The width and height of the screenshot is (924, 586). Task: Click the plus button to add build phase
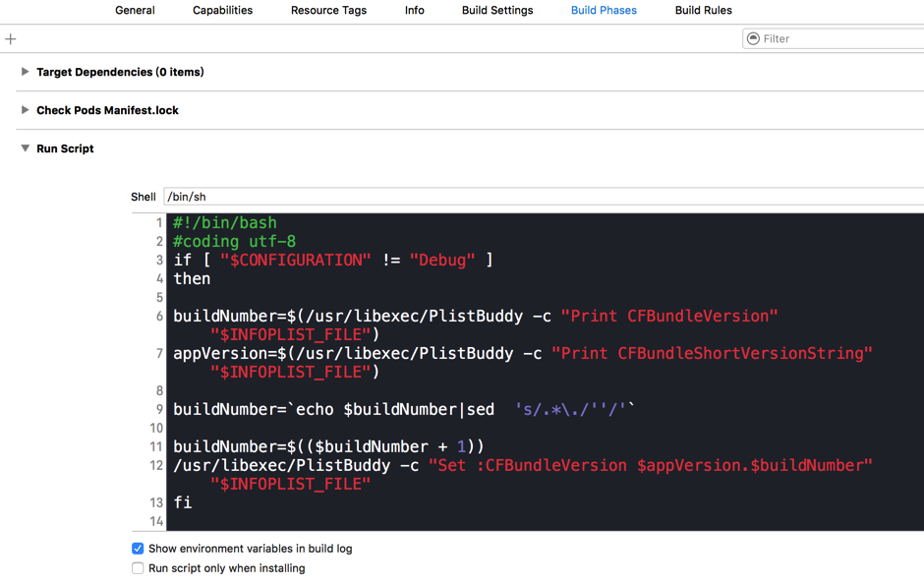coord(11,39)
